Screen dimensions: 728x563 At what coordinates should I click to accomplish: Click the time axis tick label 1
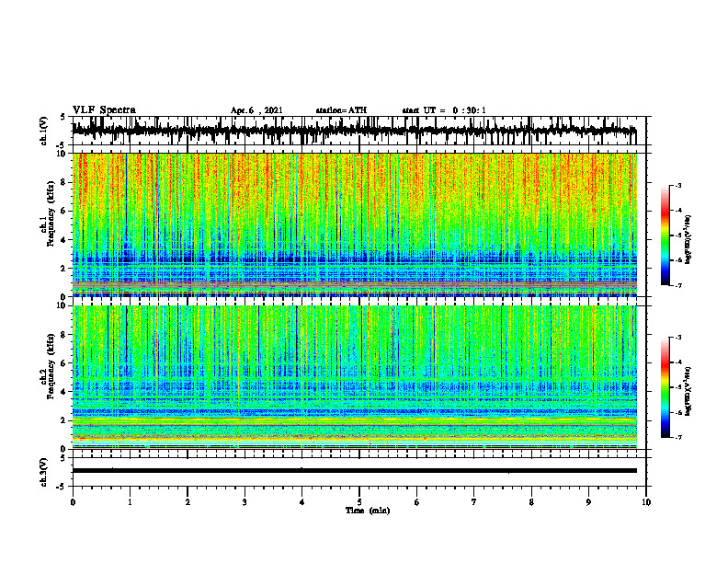pyautogui.click(x=130, y=502)
